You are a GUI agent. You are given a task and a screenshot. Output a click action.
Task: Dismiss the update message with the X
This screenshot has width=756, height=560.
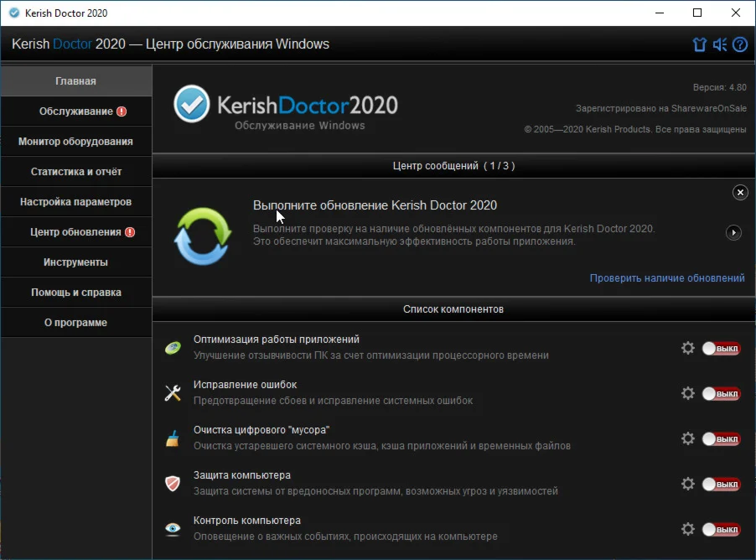[740, 192]
